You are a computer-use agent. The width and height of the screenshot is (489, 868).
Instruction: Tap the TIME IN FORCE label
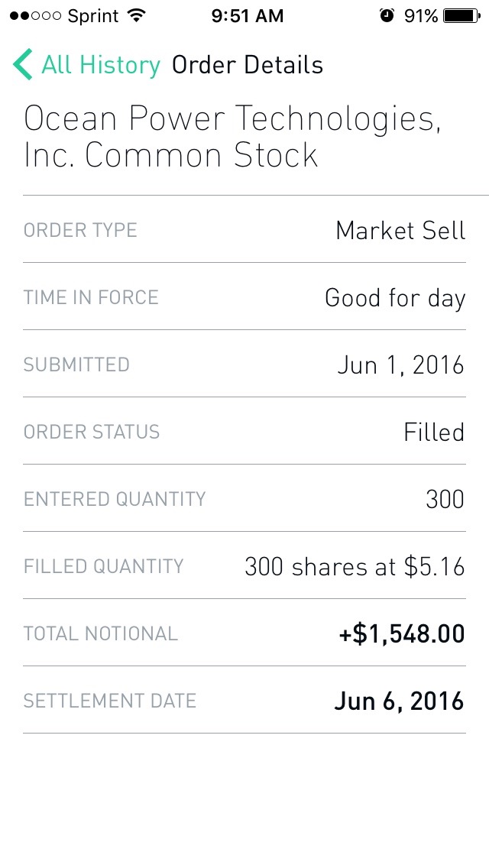pyautogui.click(x=91, y=297)
